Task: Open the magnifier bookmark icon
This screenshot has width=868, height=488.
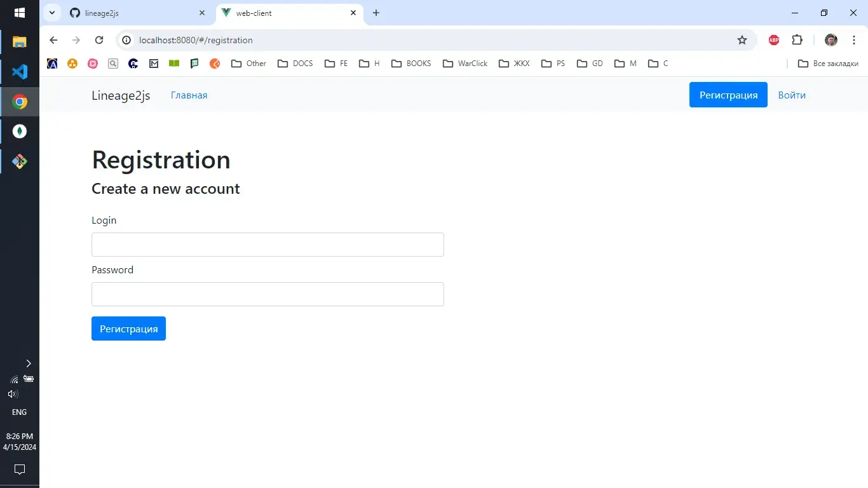Action: tap(113, 64)
